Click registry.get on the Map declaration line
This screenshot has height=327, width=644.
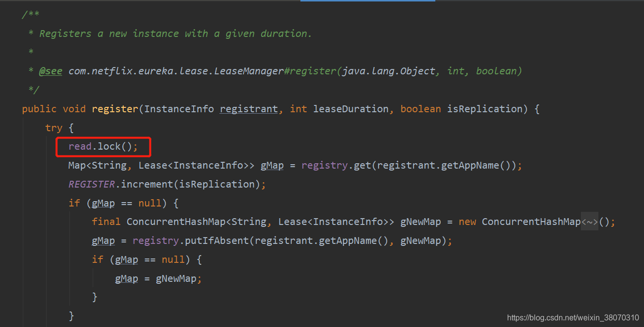tap(337, 165)
